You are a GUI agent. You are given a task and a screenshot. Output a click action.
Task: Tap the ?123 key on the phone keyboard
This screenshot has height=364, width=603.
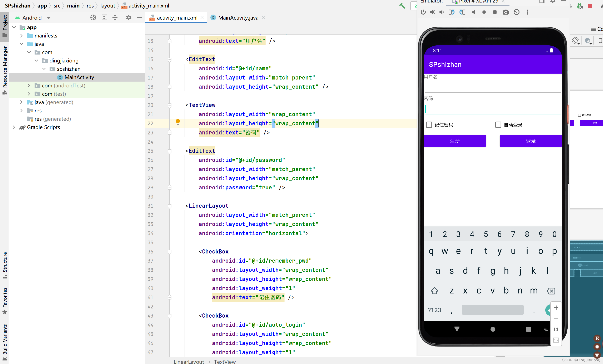[x=434, y=310]
